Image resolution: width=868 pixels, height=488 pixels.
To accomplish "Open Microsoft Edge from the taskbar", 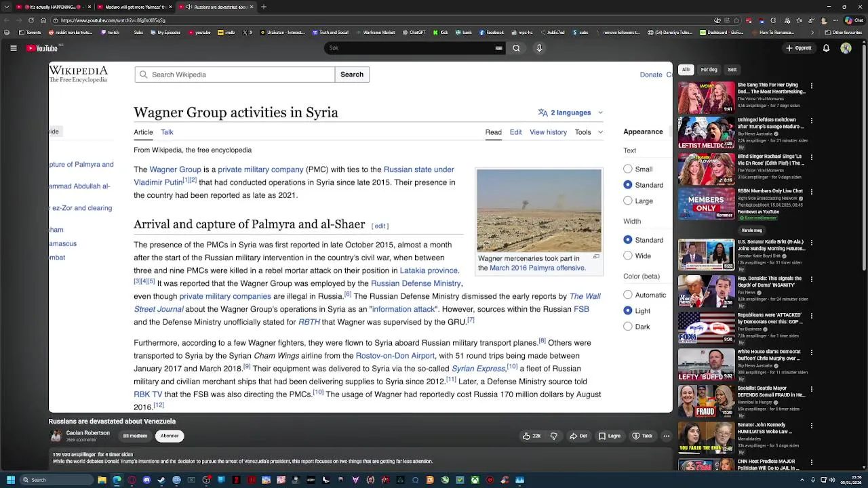I will pyautogui.click(x=117, y=480).
